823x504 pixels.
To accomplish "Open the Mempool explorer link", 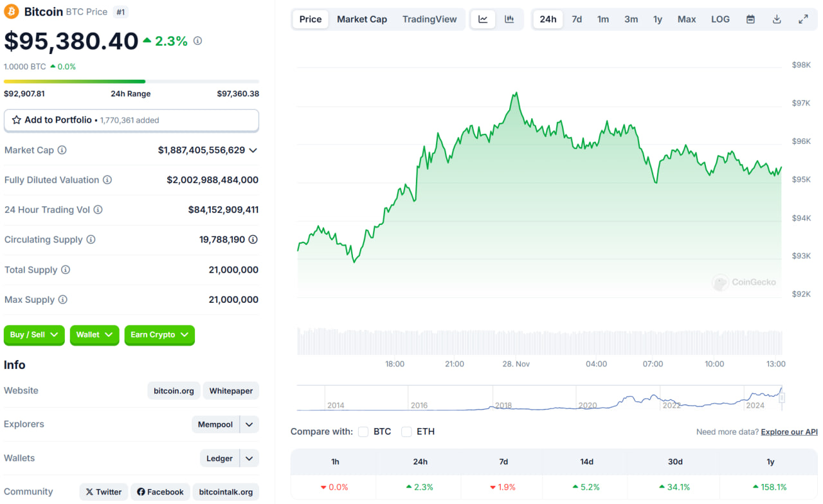I will pyautogui.click(x=215, y=424).
